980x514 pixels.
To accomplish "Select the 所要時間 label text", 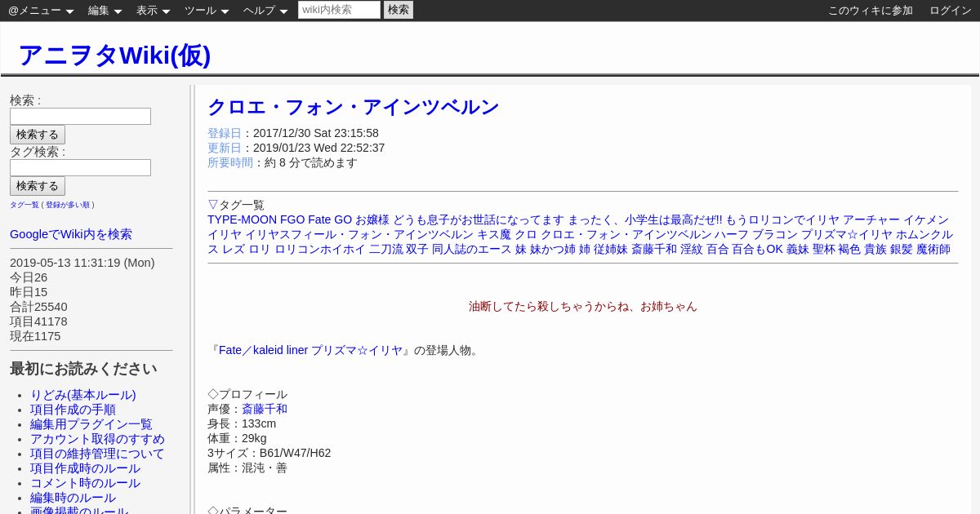I will pos(230,162).
